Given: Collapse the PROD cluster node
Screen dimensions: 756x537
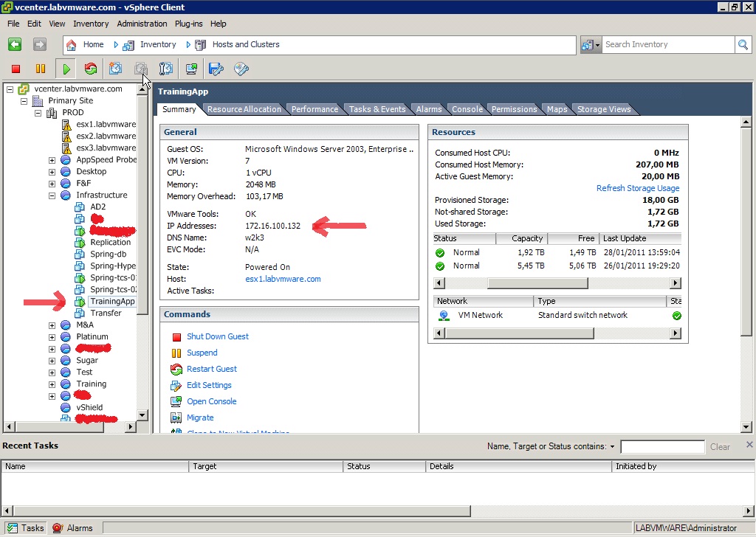Looking at the screenshot, I should 38,113.
